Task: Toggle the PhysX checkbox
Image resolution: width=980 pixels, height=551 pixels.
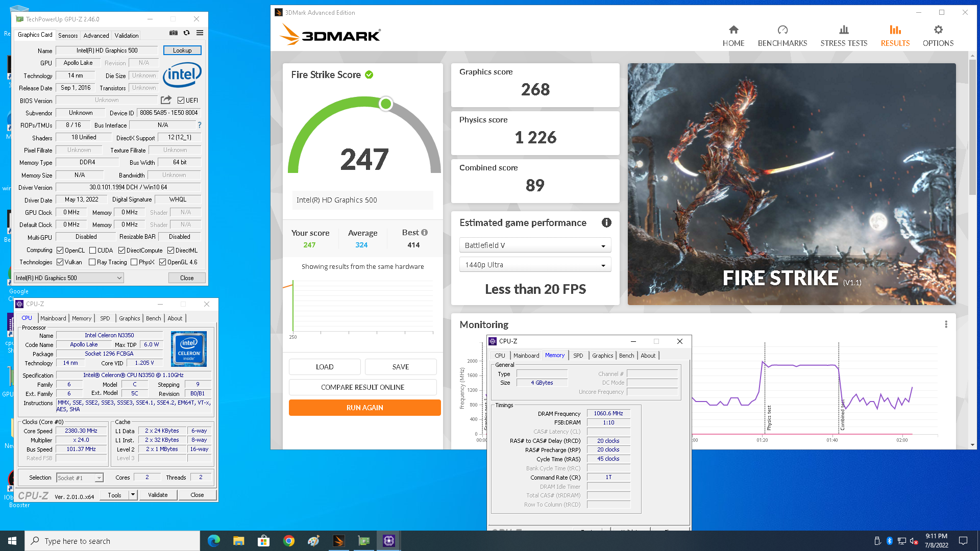Action: tap(134, 262)
